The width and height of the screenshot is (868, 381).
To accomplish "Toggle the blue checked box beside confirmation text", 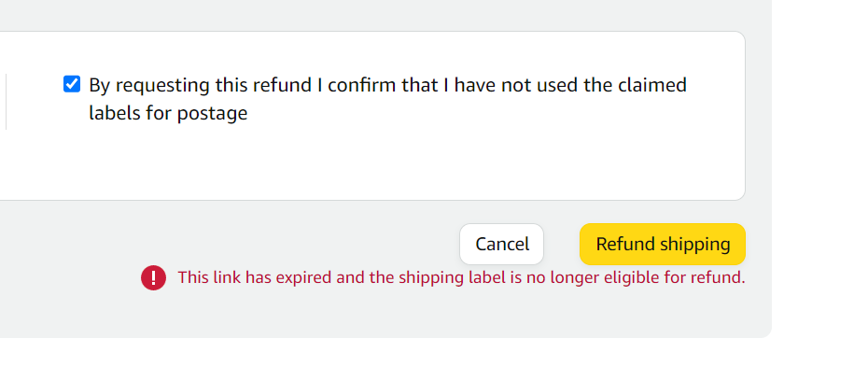I will coord(72,84).
